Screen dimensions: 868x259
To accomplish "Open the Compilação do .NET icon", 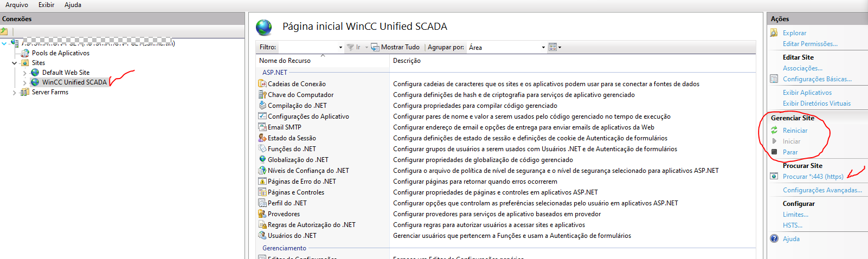I will click(x=262, y=106).
